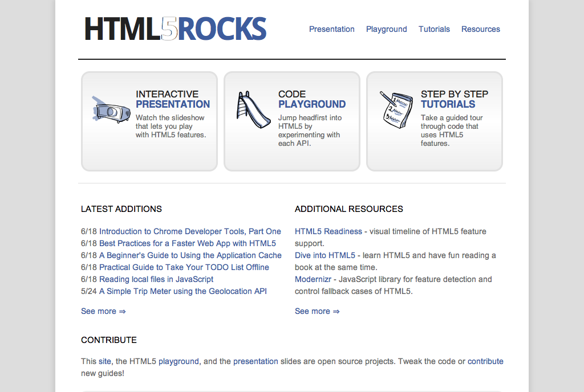Open Presentation in the top navigation
Viewport: 584px width, 392px height.
pos(331,29)
